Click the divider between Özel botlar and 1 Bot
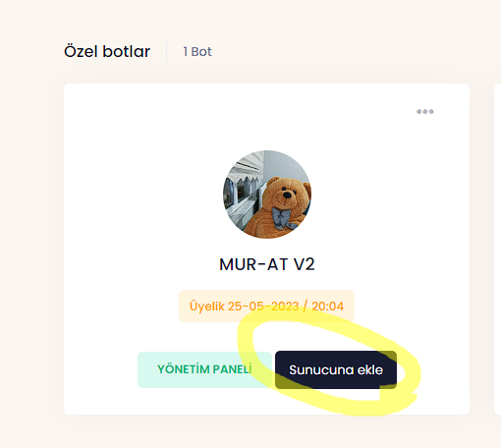Image resolution: width=501 pixels, height=448 pixels. click(167, 52)
